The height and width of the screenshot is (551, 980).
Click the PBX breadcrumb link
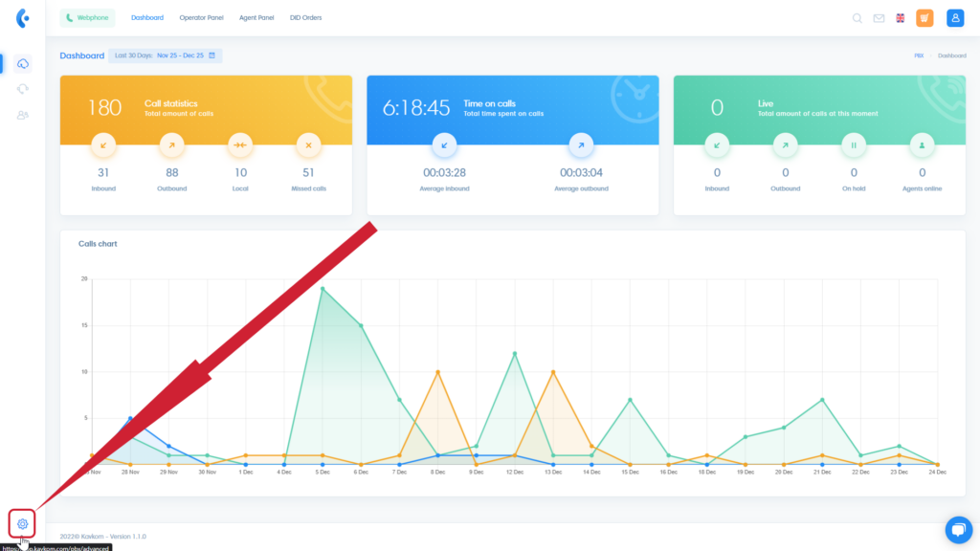[919, 55]
